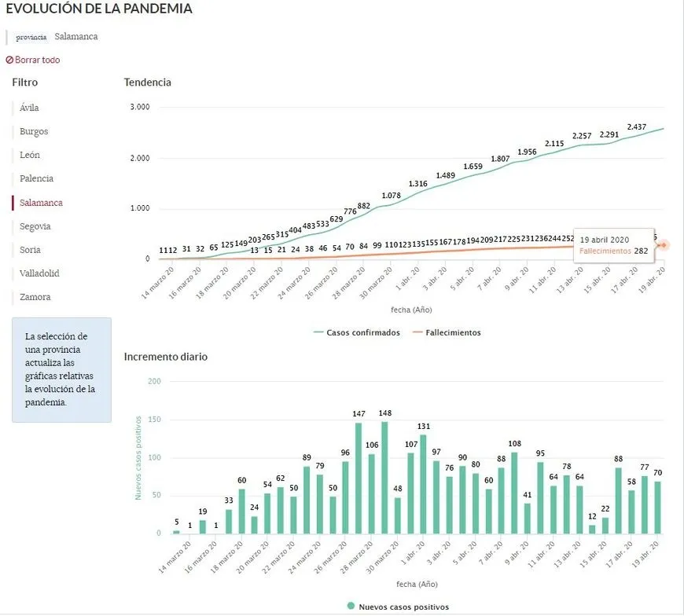Toggle Fallecimientos legend series

[x=447, y=332]
